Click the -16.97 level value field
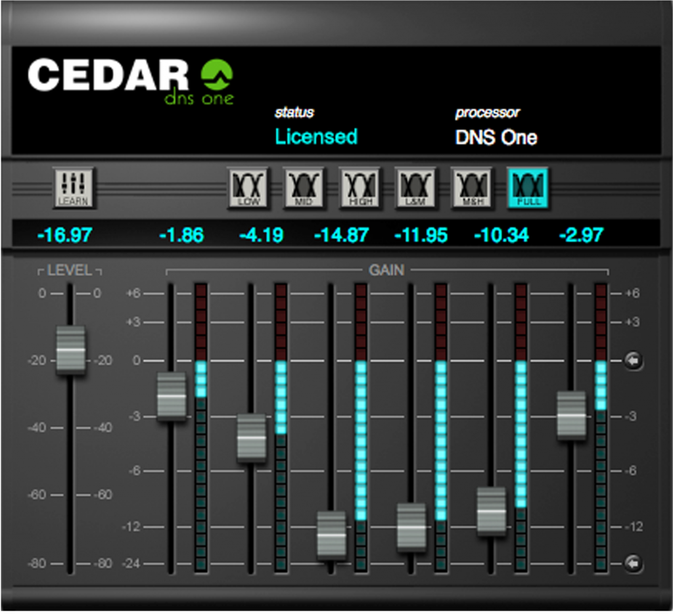The width and height of the screenshot is (673, 616). [x=65, y=235]
